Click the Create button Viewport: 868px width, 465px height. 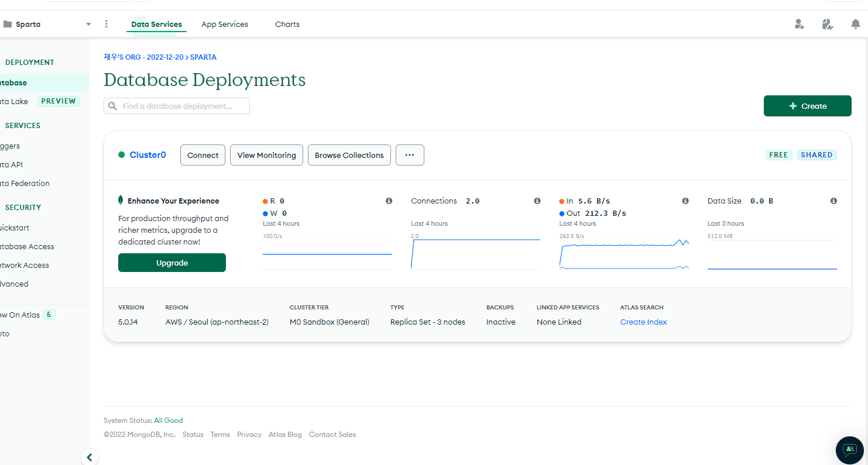coord(807,106)
